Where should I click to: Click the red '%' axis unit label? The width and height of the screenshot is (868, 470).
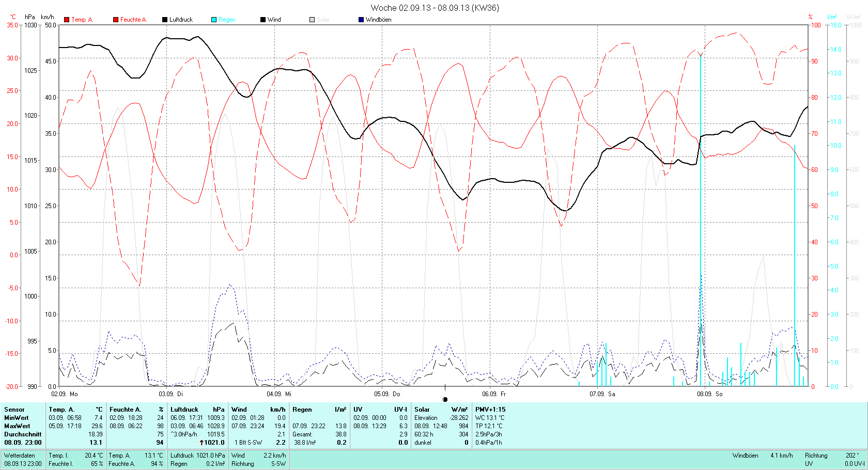coord(810,17)
